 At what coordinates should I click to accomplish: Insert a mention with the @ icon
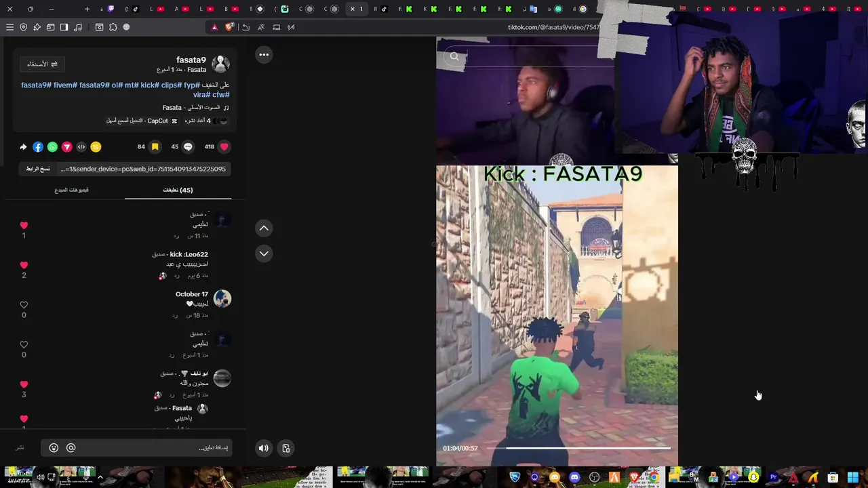(x=71, y=448)
